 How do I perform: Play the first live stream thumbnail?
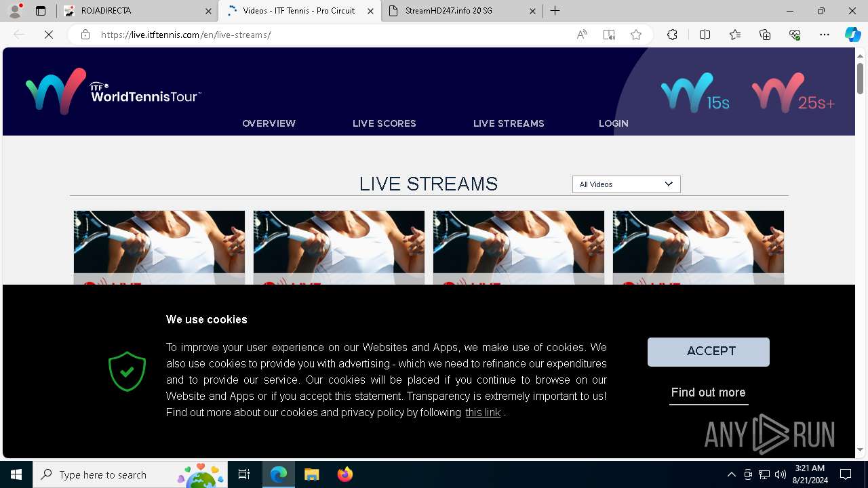(159, 247)
